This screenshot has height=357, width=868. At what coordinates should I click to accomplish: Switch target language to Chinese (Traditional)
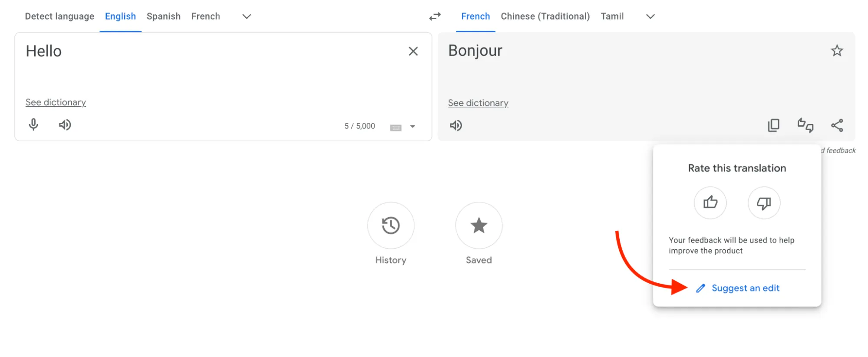tap(545, 16)
